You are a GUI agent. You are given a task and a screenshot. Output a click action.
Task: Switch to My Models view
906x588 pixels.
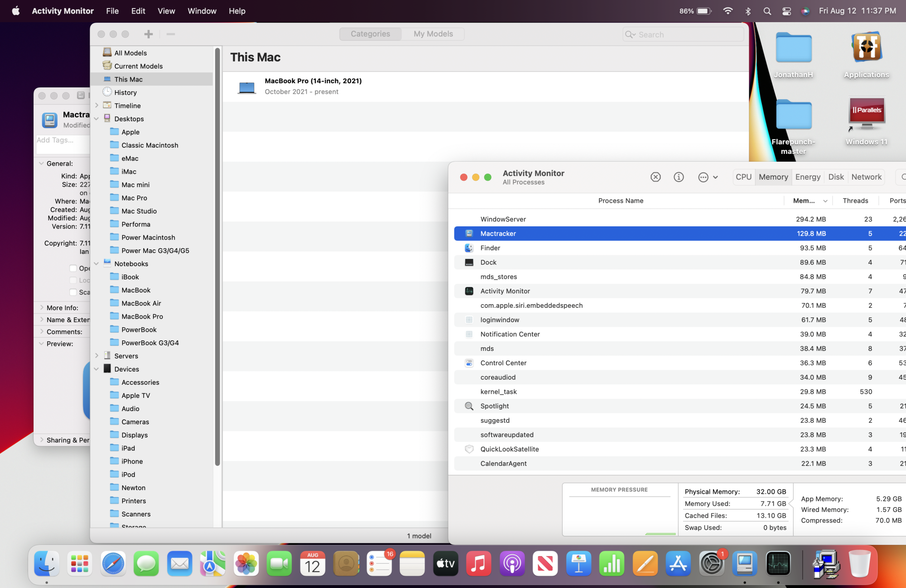pos(433,34)
